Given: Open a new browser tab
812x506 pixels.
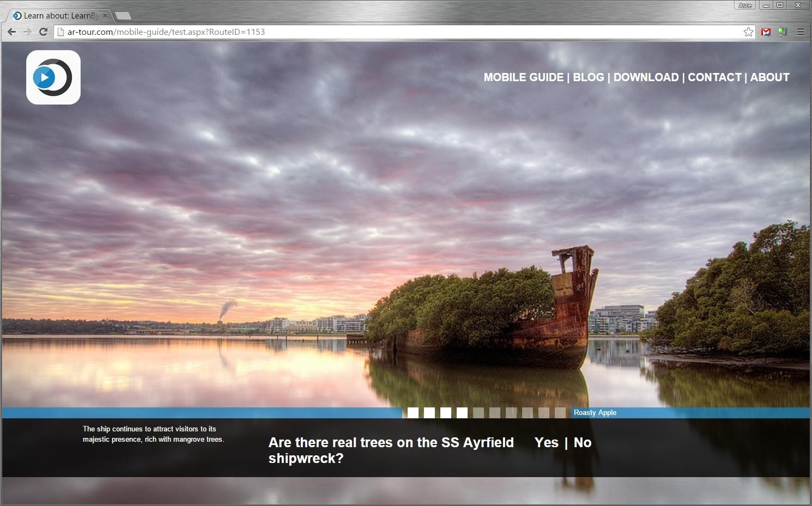Looking at the screenshot, I should point(123,16).
